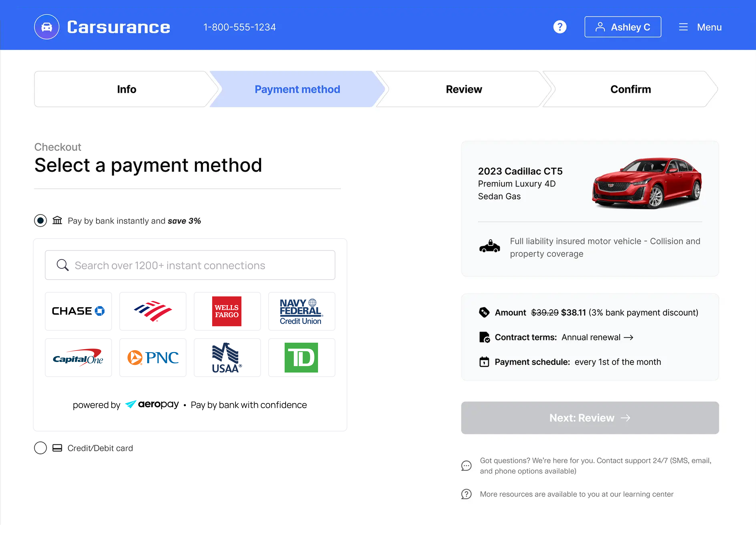Click the amount price tag icon
The width and height of the screenshot is (756, 545).
[x=484, y=312]
